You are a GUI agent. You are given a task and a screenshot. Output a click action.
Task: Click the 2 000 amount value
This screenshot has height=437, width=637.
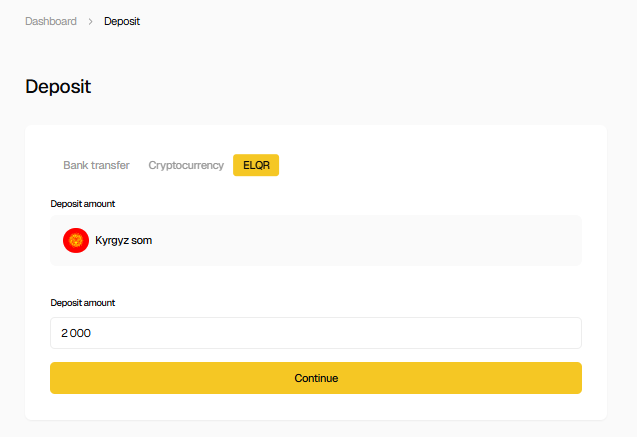(x=76, y=333)
